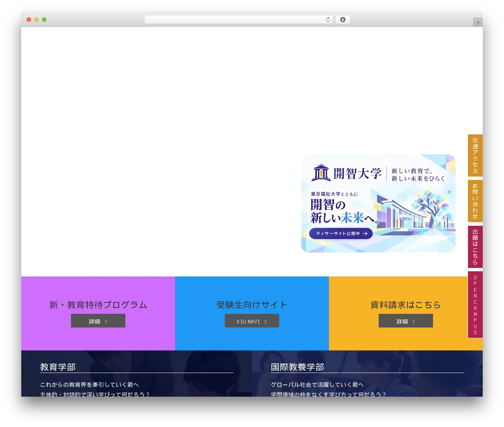504x427 pixels.
Task: Minimize the browser window with the yellow button
Action: (x=37, y=20)
